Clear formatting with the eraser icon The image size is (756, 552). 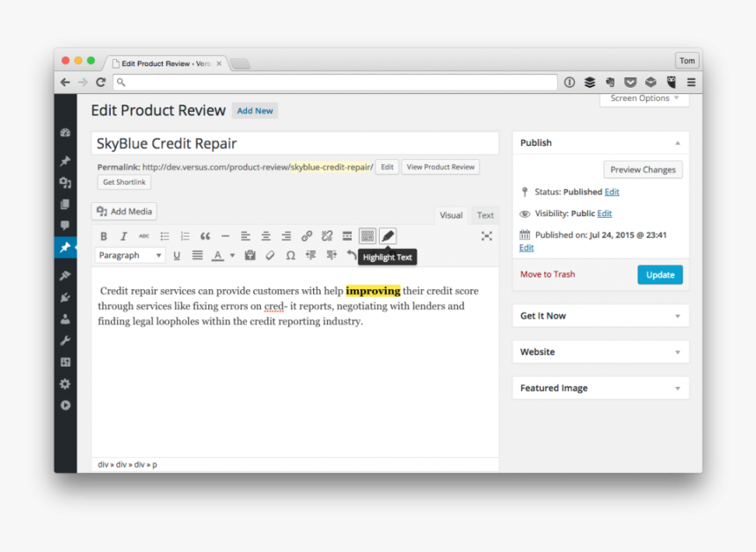270,256
